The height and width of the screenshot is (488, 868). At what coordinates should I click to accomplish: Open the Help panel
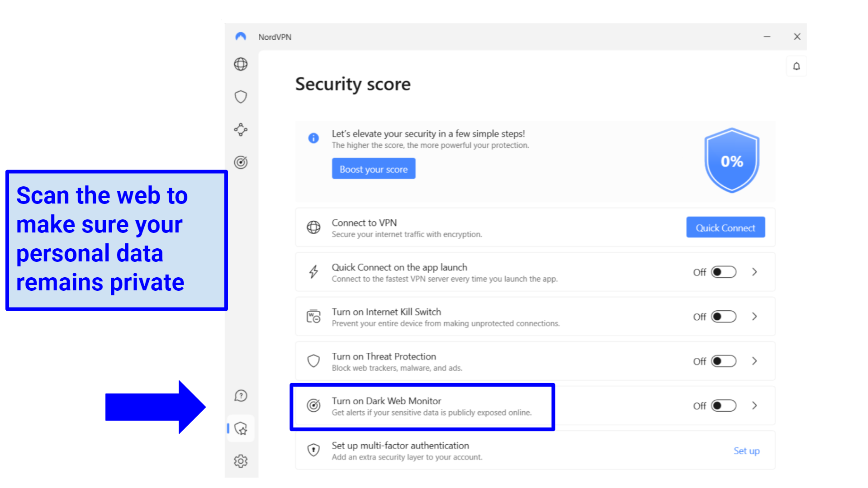coord(241,396)
